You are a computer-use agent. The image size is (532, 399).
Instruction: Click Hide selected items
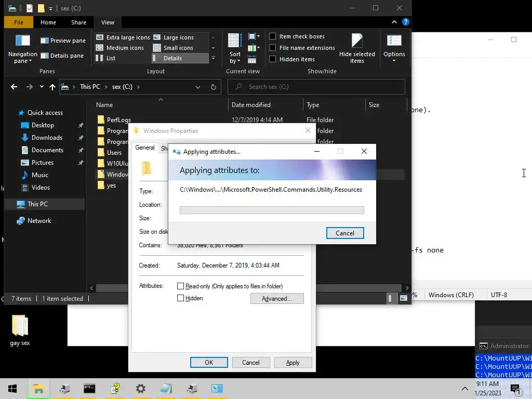point(357,48)
